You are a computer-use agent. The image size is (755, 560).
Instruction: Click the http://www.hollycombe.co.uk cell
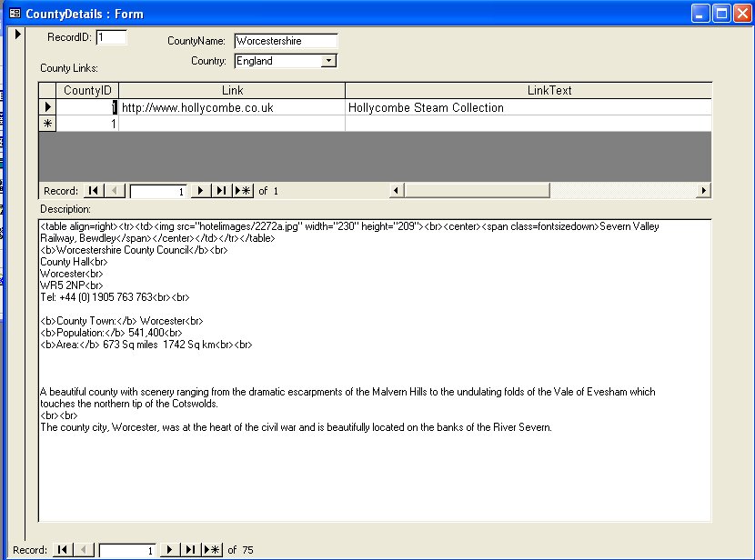232,107
